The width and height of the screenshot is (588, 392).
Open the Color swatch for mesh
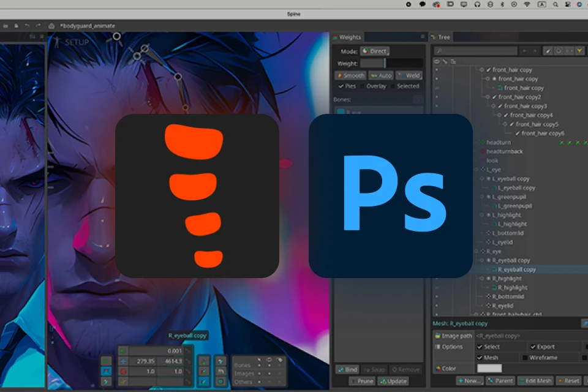[489, 368]
